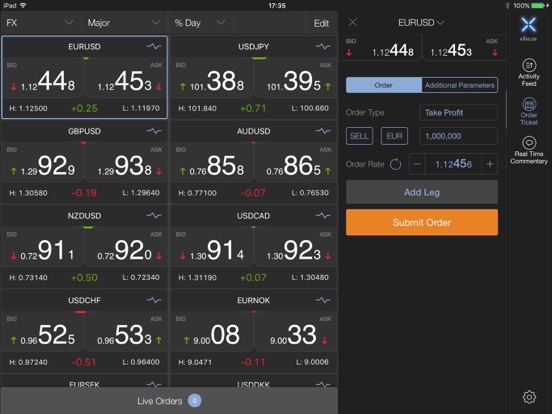The height and width of the screenshot is (414, 552).
Task: Tap the Edit button
Action: click(321, 23)
